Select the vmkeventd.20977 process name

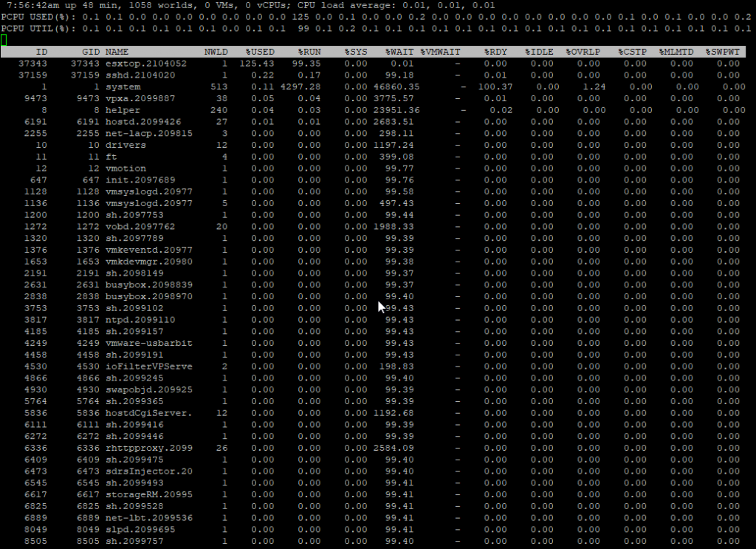(x=149, y=250)
